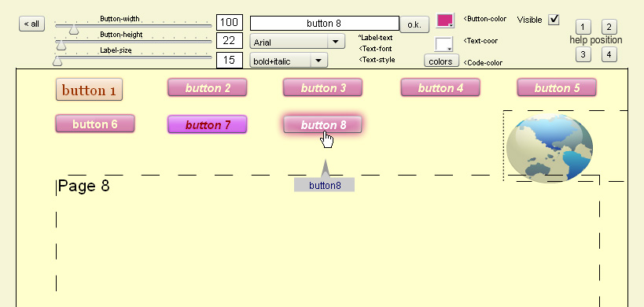Click the label text field 'button 8'
The width and height of the screenshot is (644, 307).
(324, 24)
